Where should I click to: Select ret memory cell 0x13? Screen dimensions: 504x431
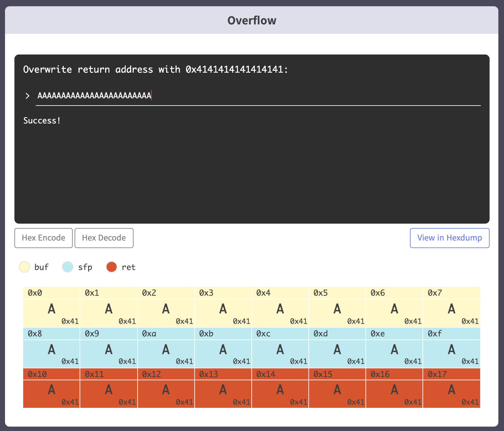tap(223, 388)
